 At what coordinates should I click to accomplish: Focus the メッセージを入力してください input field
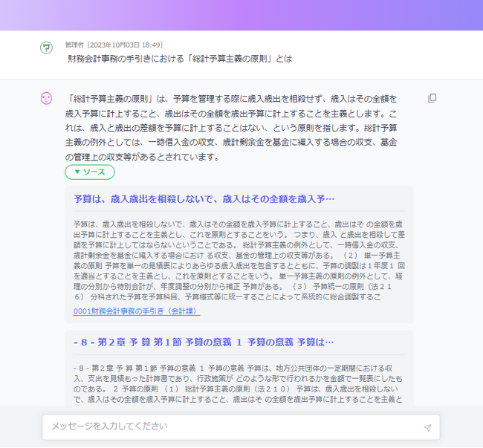click(230, 427)
